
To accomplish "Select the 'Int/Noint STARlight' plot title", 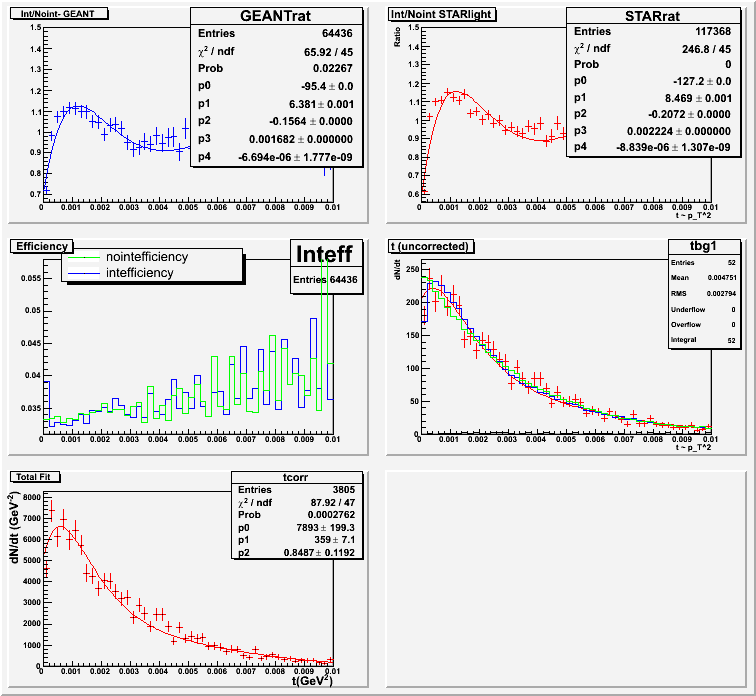I will click(x=439, y=13).
